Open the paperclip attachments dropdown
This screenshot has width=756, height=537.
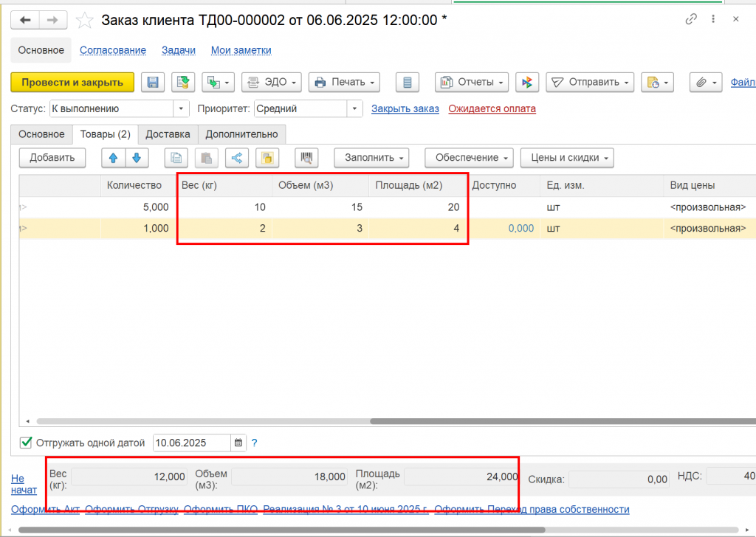706,83
